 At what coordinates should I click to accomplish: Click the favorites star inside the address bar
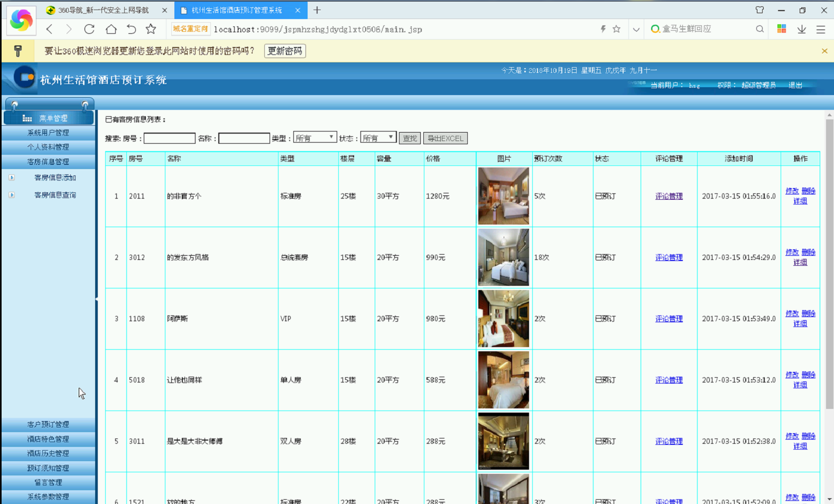pos(616,29)
